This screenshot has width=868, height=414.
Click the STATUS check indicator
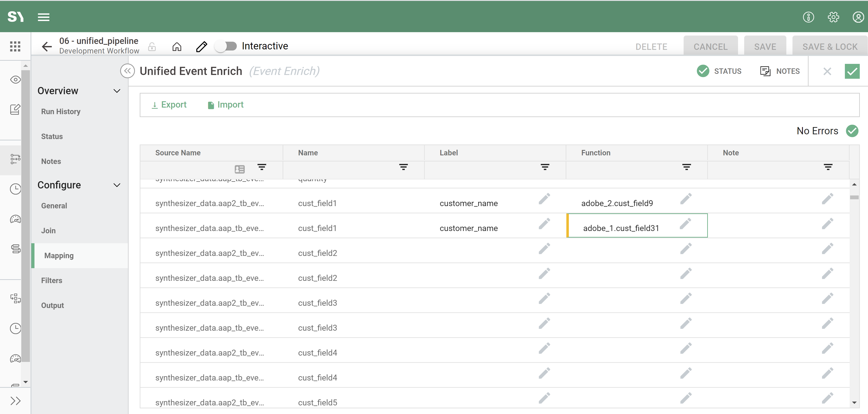[703, 71]
